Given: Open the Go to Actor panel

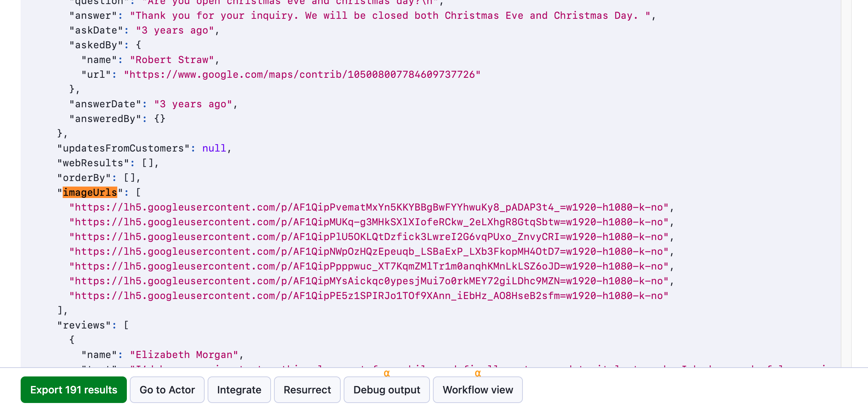Looking at the screenshot, I should click(x=167, y=390).
